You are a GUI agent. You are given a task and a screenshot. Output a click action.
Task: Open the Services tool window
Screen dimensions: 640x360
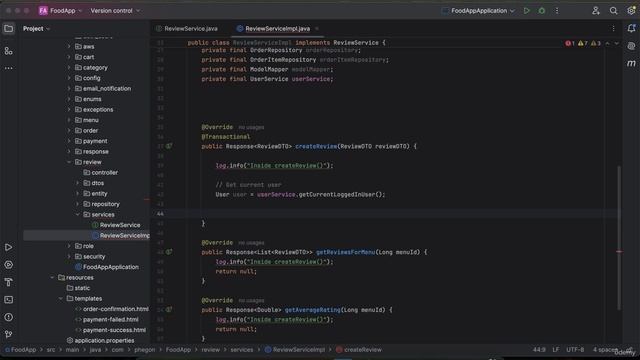[x=9, y=265]
